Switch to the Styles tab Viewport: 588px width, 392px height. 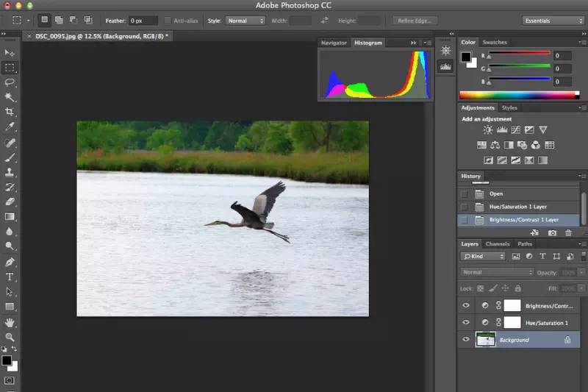[509, 107]
